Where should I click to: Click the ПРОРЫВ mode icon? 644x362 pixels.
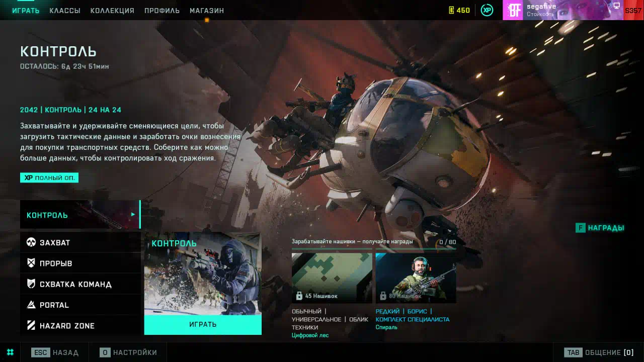(x=31, y=263)
